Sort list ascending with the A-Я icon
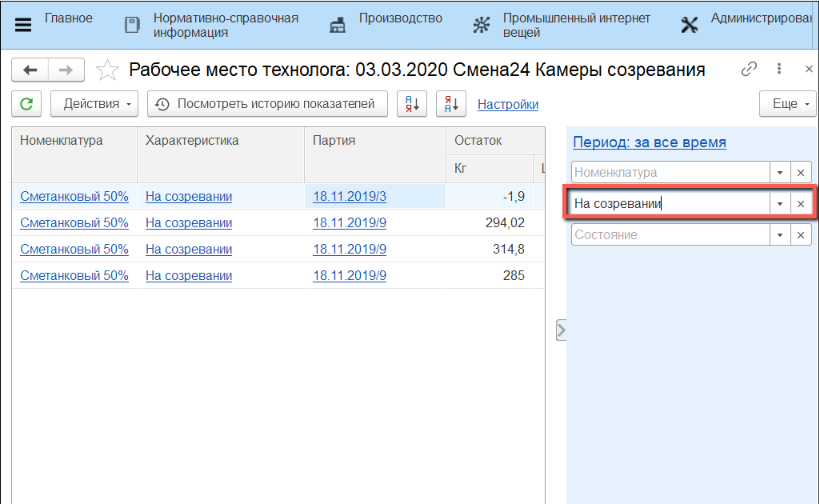The image size is (819, 504). point(412,104)
